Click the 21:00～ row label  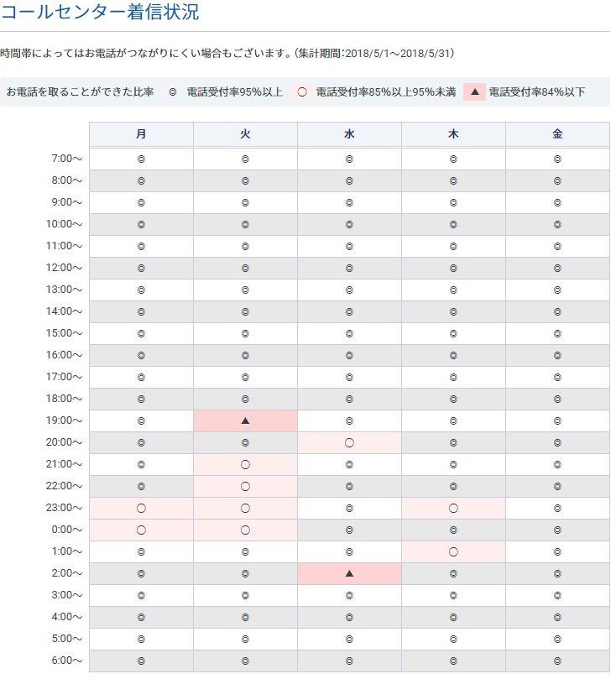[x=64, y=464]
